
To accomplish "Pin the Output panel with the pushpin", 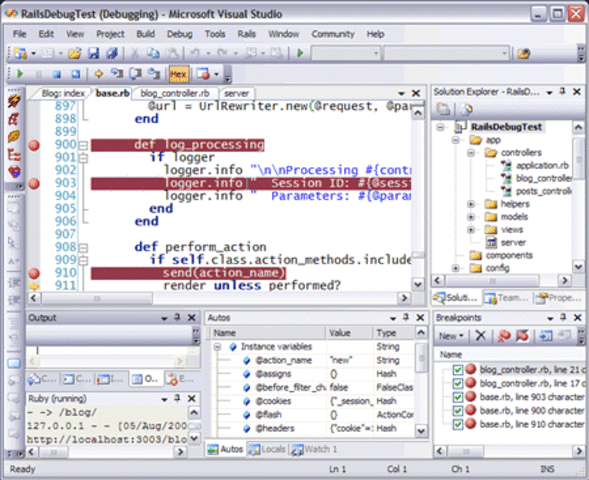I will point(177,317).
